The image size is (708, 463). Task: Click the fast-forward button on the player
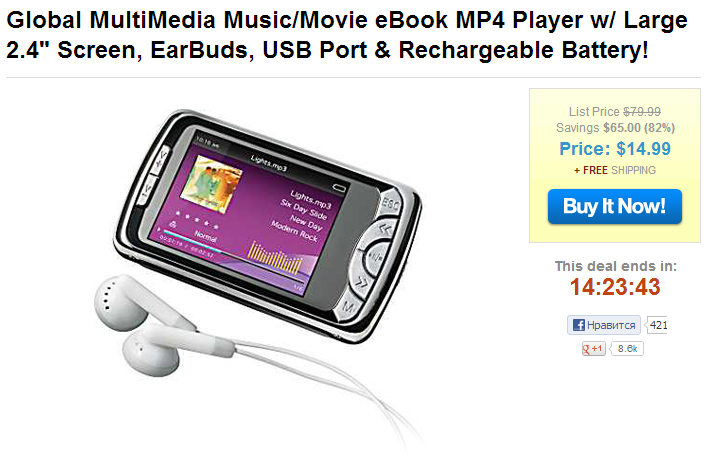(362, 283)
